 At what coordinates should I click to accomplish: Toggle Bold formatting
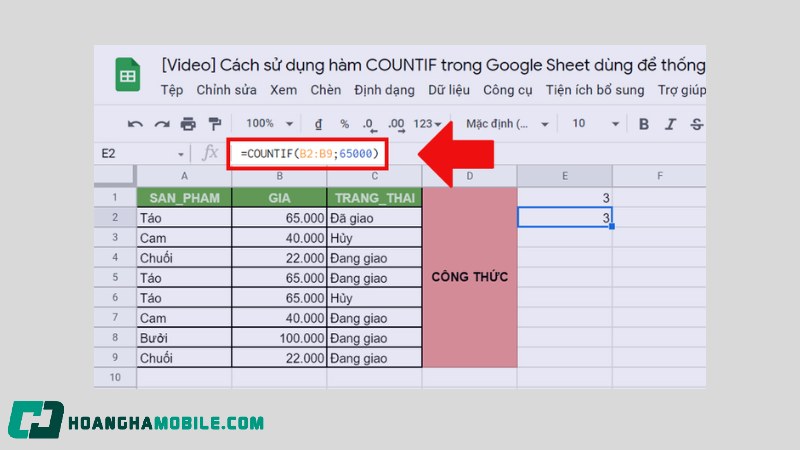click(x=644, y=124)
